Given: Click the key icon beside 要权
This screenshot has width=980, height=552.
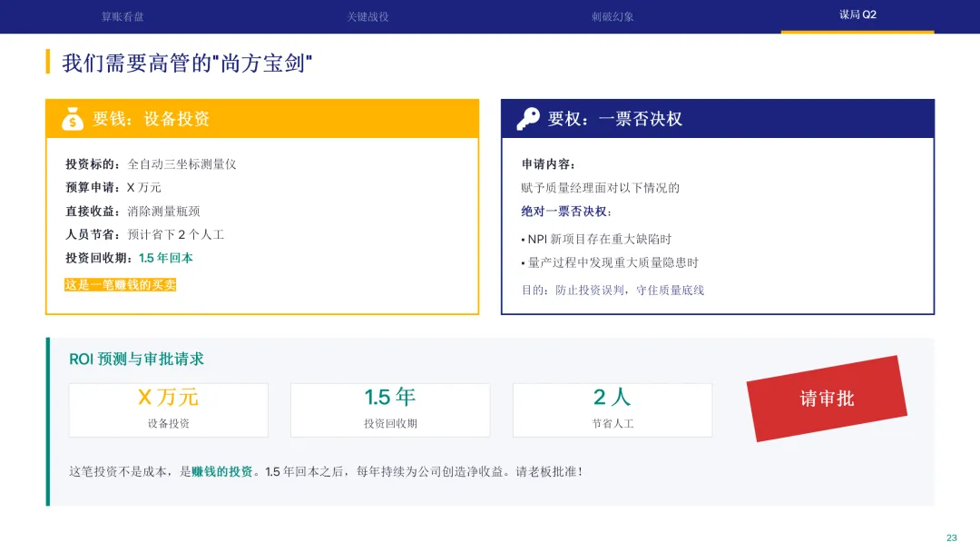Looking at the screenshot, I should coord(528,119).
